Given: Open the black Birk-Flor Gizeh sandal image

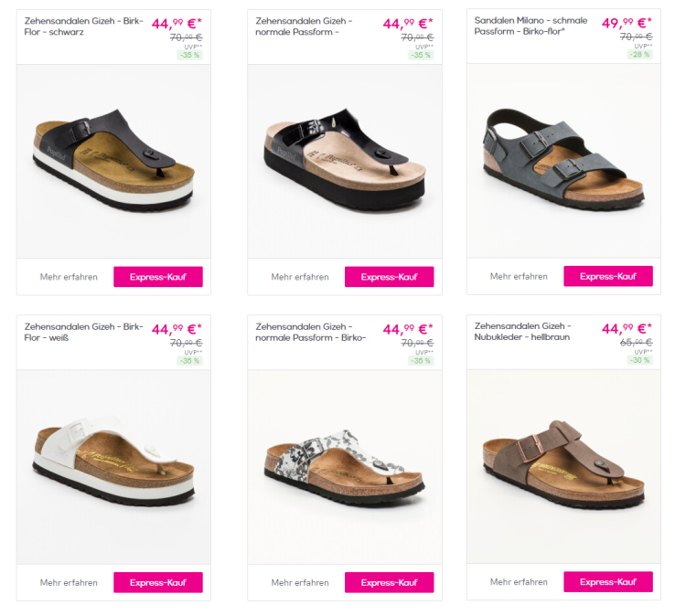Looking at the screenshot, I should [x=113, y=163].
